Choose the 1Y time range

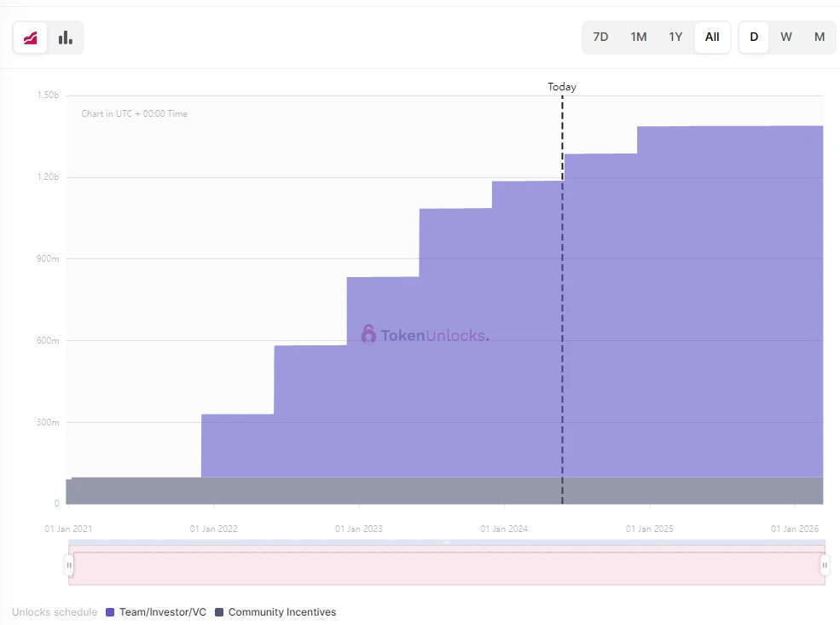675,37
